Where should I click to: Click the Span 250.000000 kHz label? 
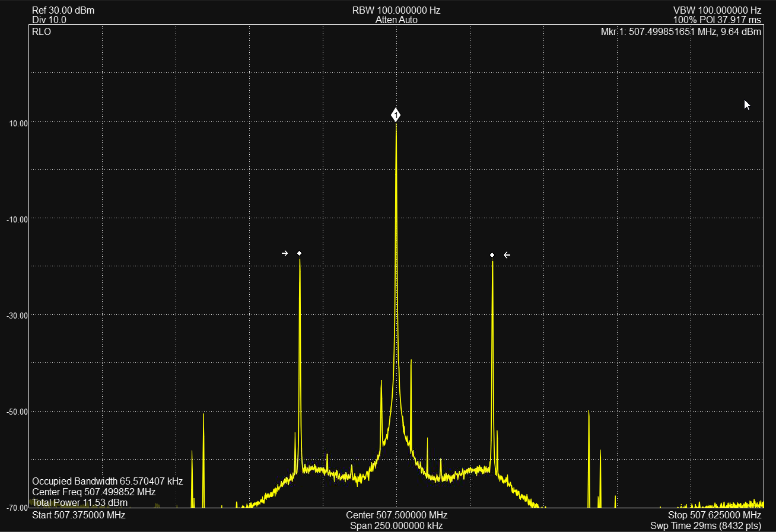[396, 525]
